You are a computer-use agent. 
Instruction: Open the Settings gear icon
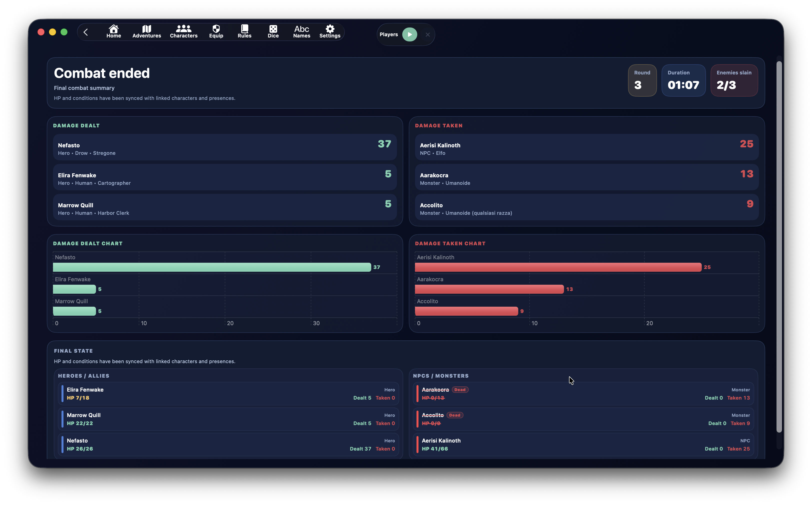point(329,32)
